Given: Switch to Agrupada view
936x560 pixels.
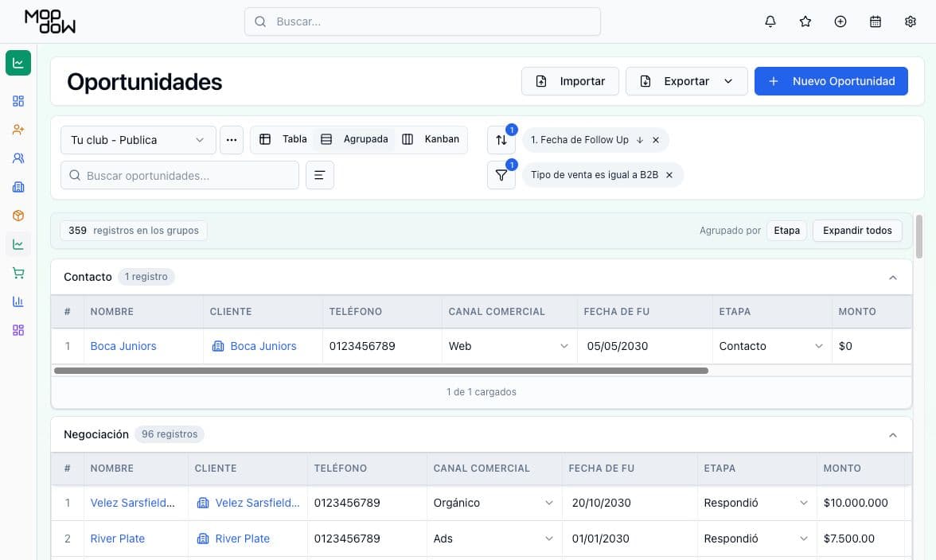Looking at the screenshot, I should 354,139.
